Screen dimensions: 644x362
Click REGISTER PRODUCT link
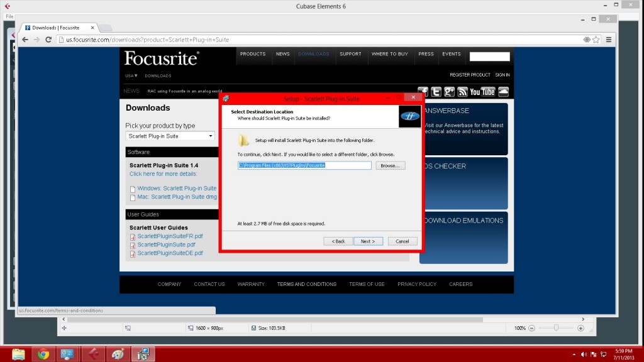point(470,75)
